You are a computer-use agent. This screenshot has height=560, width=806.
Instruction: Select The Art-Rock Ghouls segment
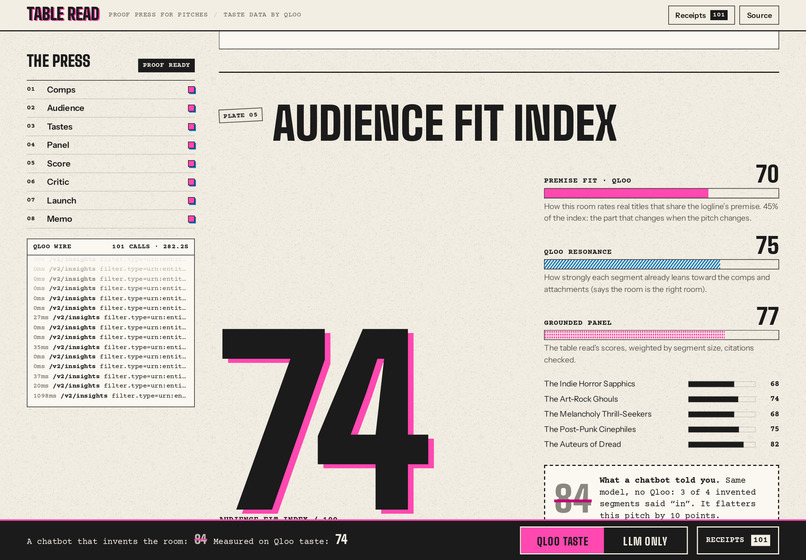click(661, 399)
